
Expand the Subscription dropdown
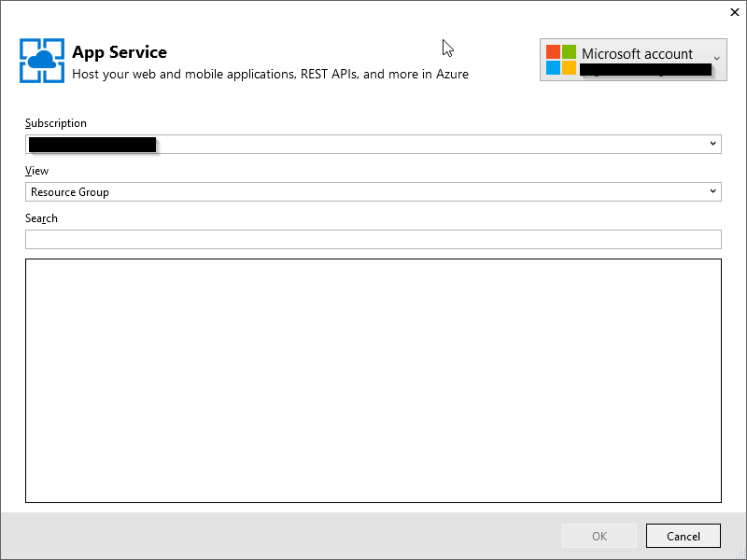tap(373, 145)
